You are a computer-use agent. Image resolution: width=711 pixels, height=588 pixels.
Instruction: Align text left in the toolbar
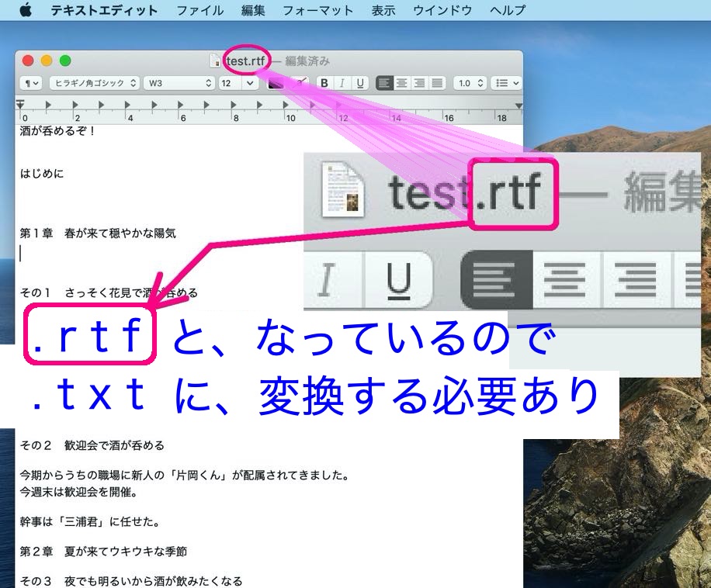point(384,83)
